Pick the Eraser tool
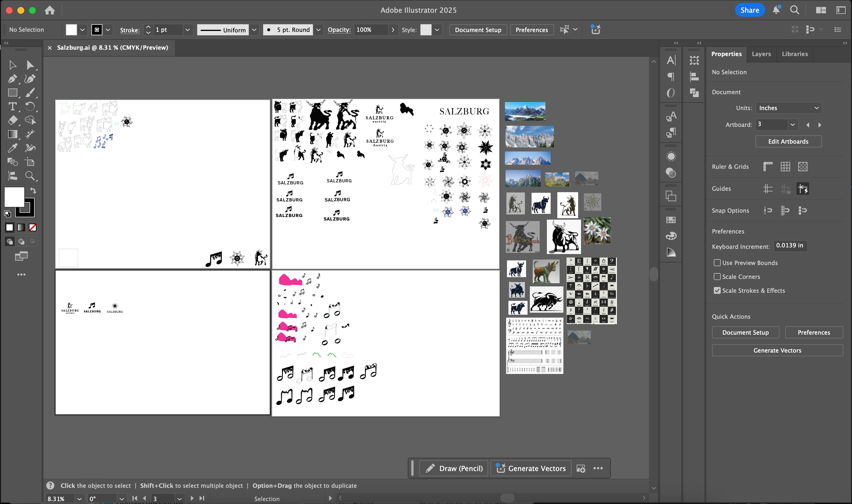The image size is (852, 504). pyautogui.click(x=12, y=120)
